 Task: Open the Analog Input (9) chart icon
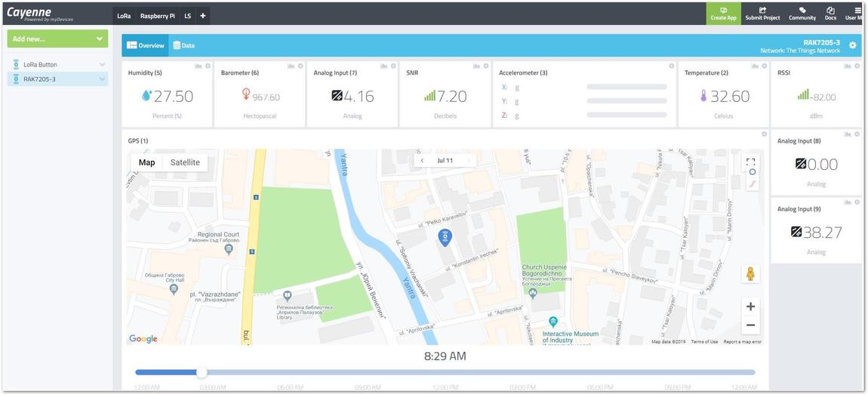pos(848,202)
